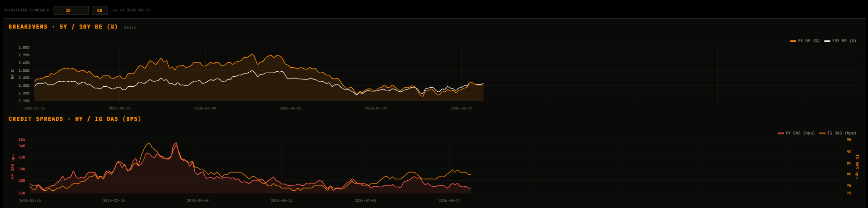Toggle the IG OAS (bps) legend series
The image size is (868, 208).
(838, 133)
